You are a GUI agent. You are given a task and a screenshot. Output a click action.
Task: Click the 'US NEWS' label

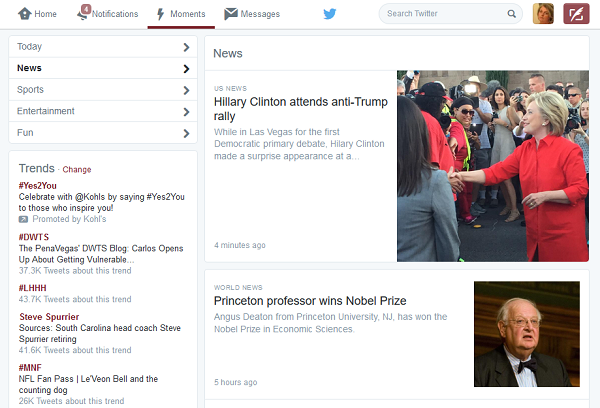point(230,88)
